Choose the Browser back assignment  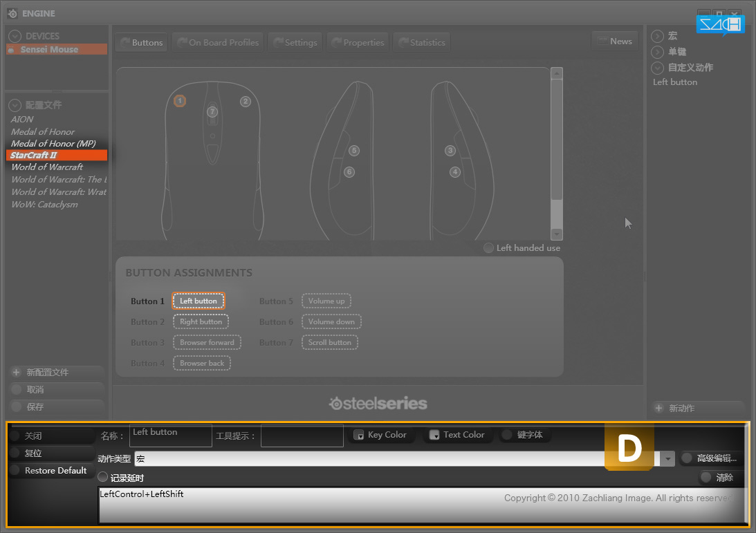pos(201,363)
